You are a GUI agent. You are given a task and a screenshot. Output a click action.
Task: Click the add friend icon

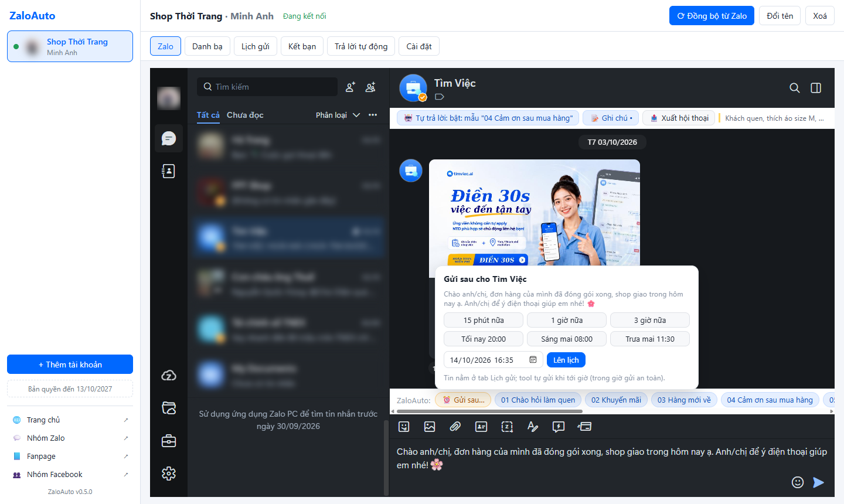click(x=350, y=87)
